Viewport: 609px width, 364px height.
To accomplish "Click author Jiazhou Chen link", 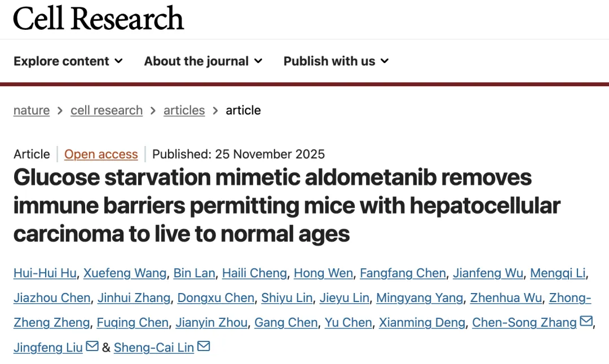I will click(x=52, y=298).
